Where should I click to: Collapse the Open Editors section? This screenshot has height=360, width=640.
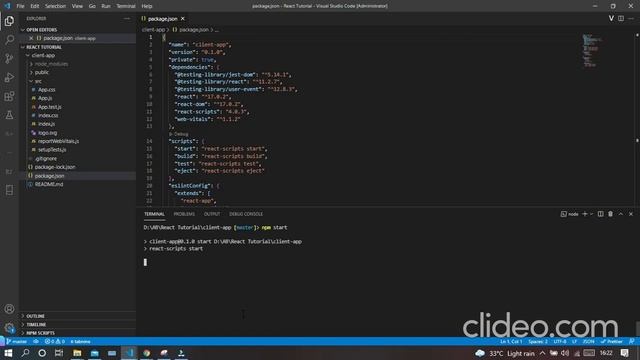[78, 30]
